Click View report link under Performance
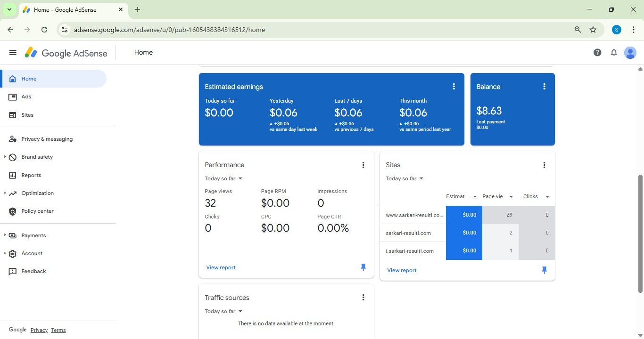This screenshot has width=644, height=339. point(221,267)
